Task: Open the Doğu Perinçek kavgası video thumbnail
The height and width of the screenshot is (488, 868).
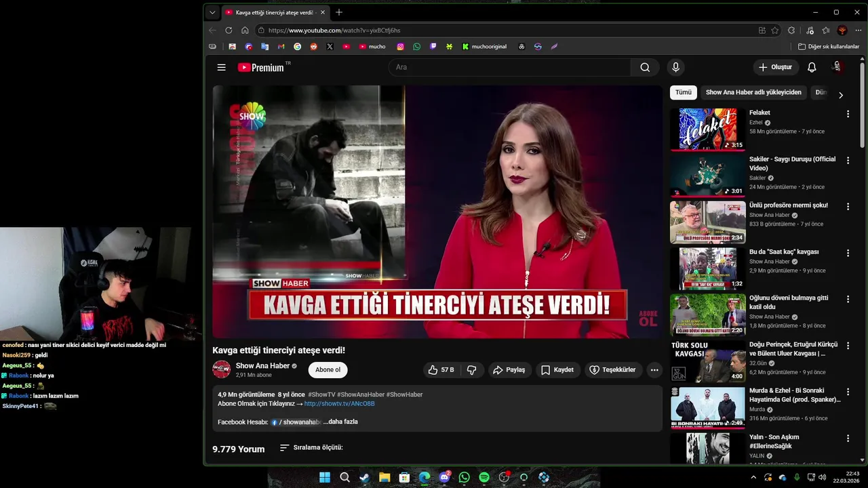Action: click(x=707, y=361)
